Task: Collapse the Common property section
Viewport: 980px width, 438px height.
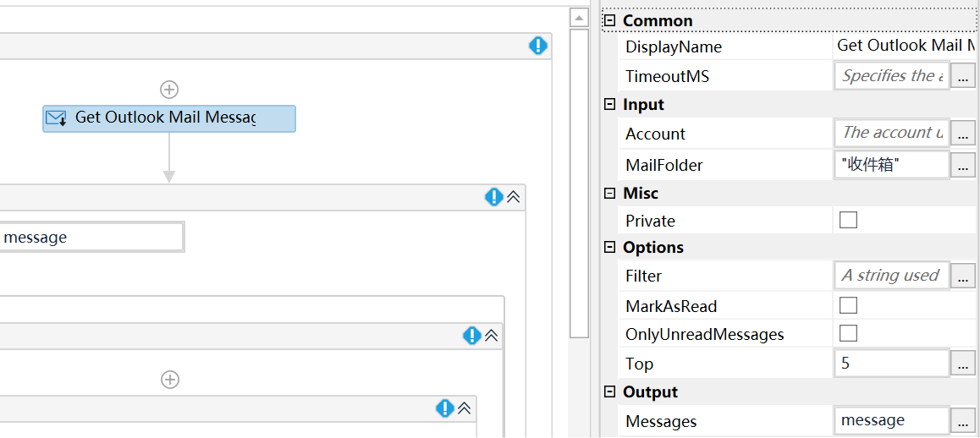Action: (x=609, y=20)
